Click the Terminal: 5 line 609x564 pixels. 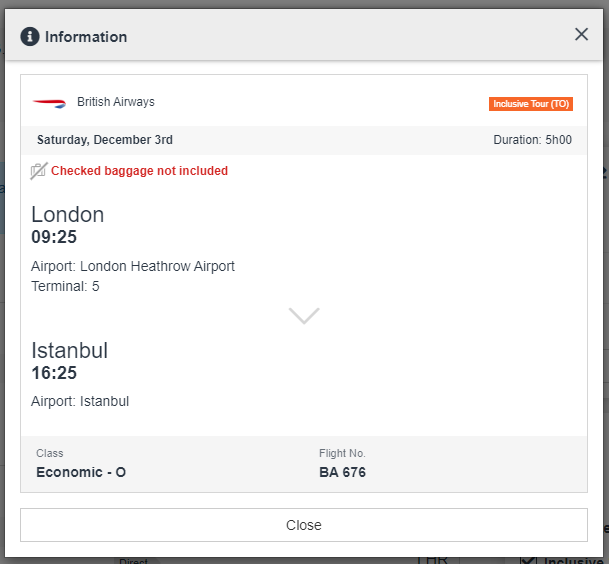[x=66, y=286]
